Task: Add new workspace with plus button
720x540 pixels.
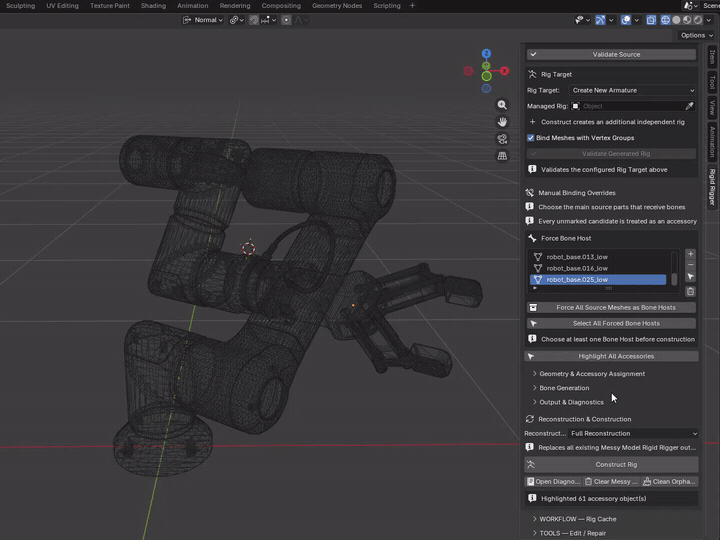Action: (412, 6)
